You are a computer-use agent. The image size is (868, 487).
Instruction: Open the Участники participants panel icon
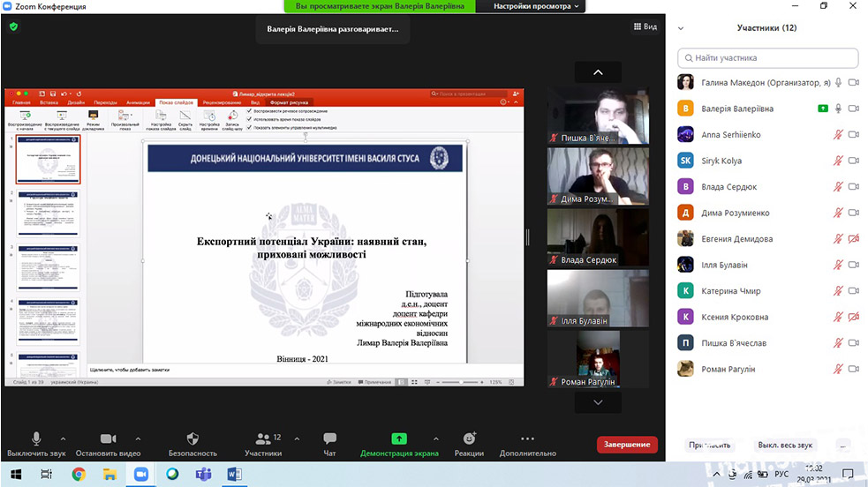[263, 438]
